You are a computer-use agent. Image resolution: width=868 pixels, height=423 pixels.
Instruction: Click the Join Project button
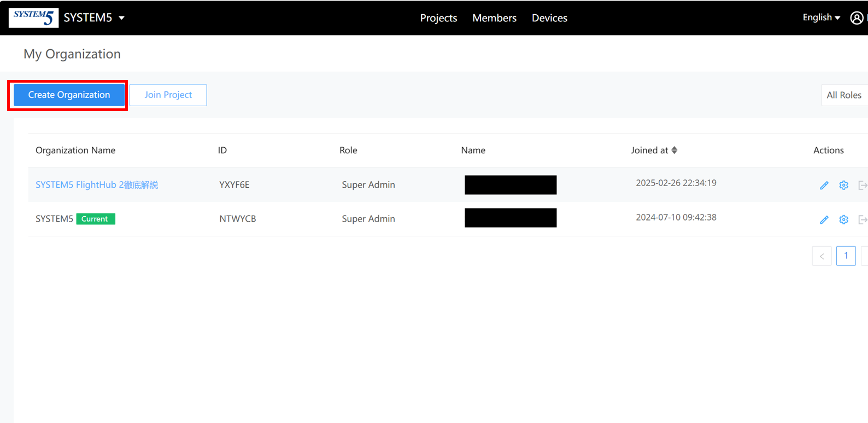click(x=168, y=95)
